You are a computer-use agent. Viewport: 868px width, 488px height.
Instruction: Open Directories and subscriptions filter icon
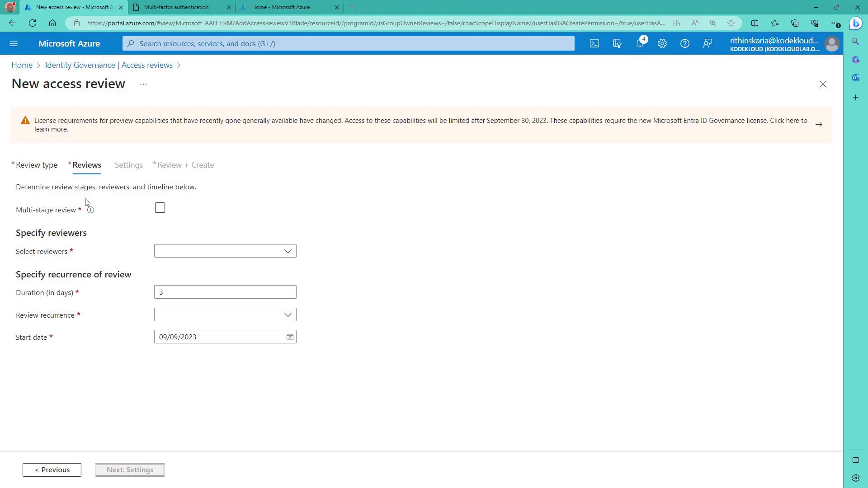tap(617, 43)
